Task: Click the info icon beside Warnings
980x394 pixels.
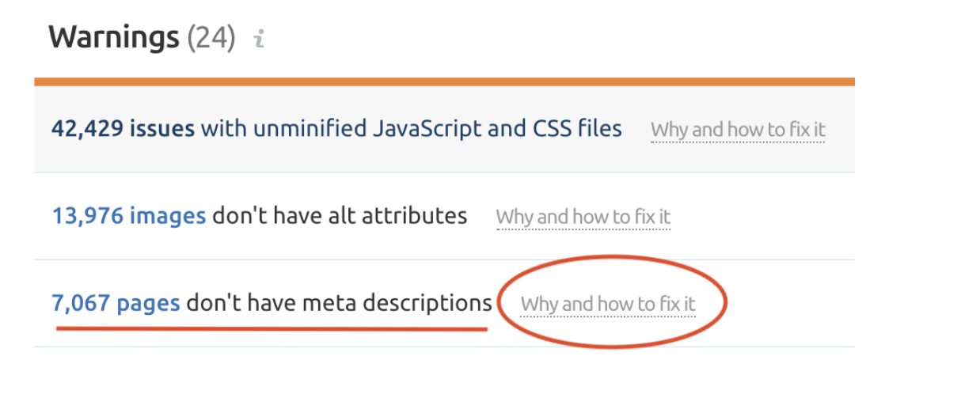Action: coord(258,40)
